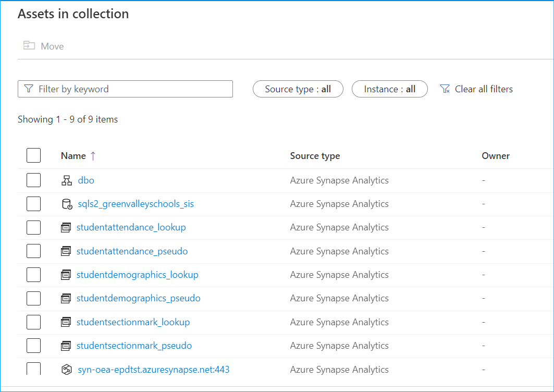Viewport: 554px width, 392px height.
Task: Click the Name sort ascending arrow
Action: point(93,156)
